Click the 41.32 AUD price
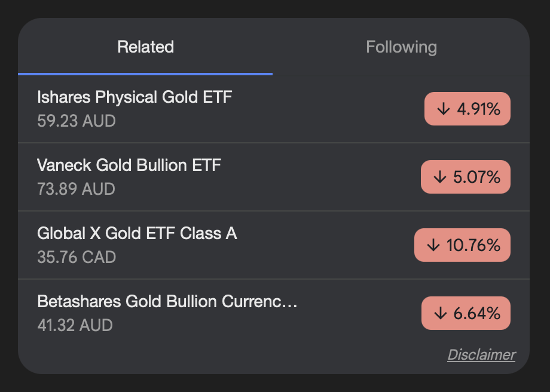 [x=75, y=326]
